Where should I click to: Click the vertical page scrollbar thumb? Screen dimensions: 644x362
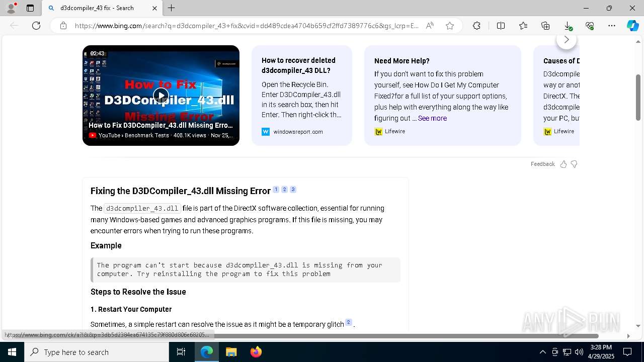click(638, 98)
